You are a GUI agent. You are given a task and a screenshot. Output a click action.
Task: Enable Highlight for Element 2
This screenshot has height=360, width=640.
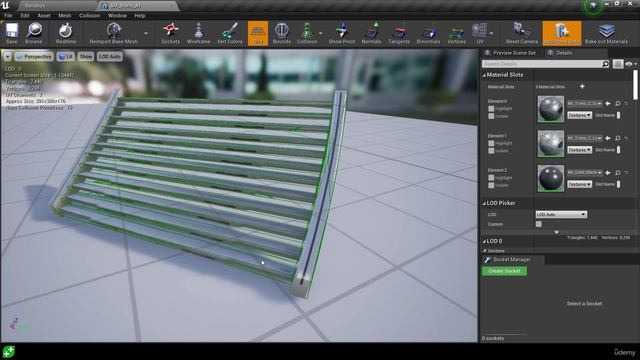coord(491,178)
